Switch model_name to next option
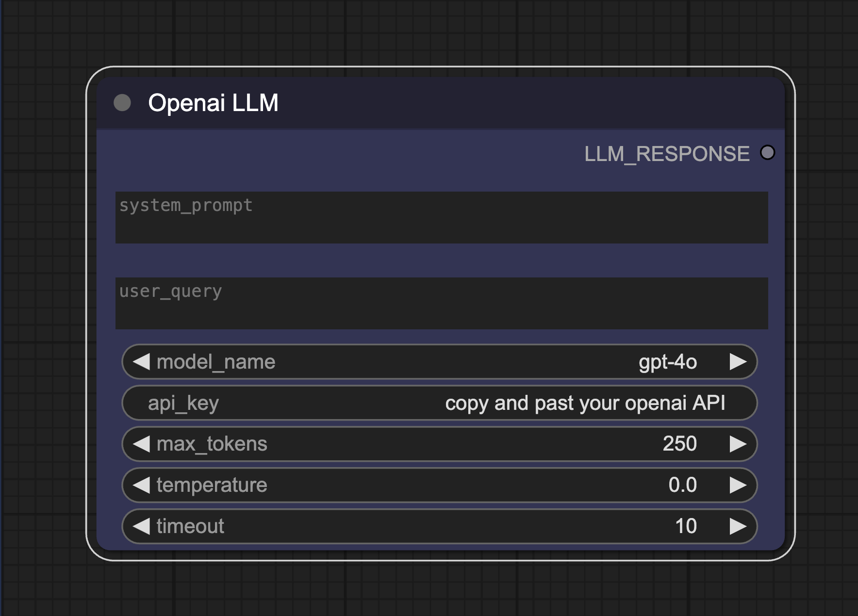The image size is (858, 616). click(x=738, y=362)
